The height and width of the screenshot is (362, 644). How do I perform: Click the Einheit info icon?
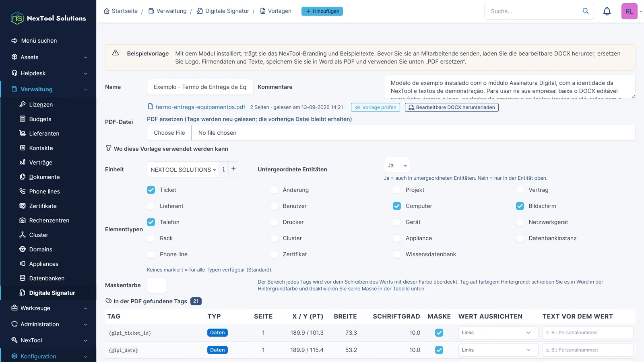[x=223, y=169]
